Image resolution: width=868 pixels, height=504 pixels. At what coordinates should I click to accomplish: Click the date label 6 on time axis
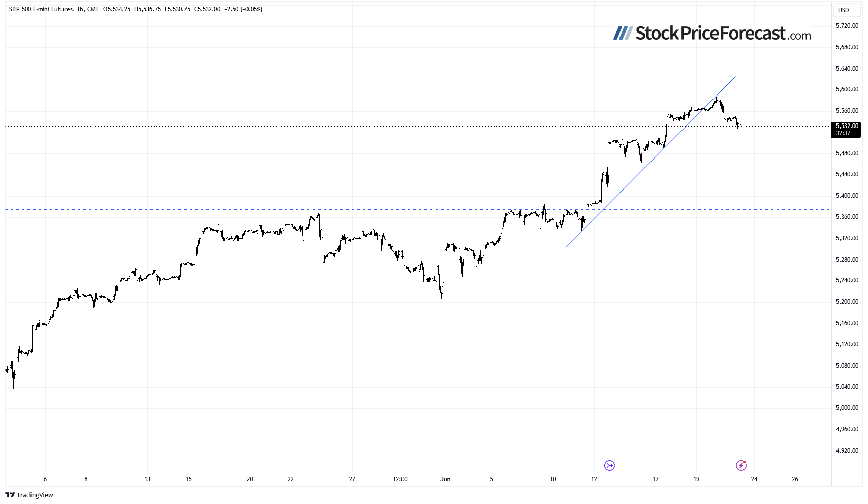45,479
